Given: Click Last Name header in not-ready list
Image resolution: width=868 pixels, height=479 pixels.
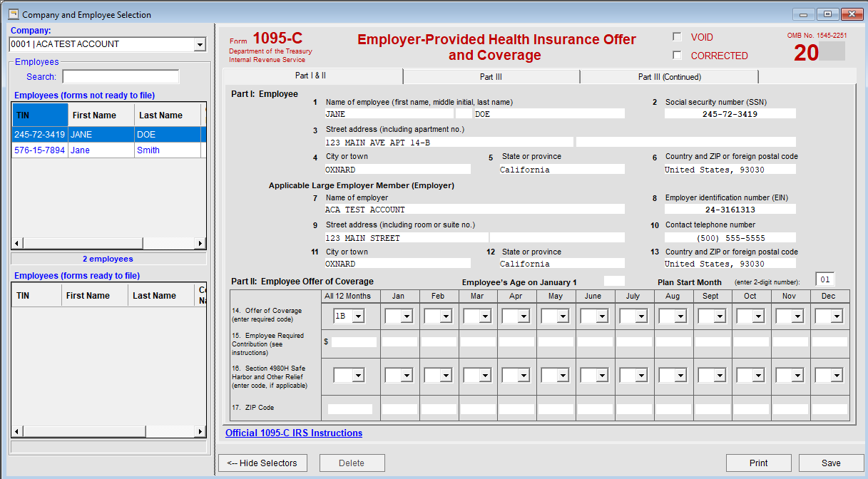Looking at the screenshot, I should pos(168,115).
